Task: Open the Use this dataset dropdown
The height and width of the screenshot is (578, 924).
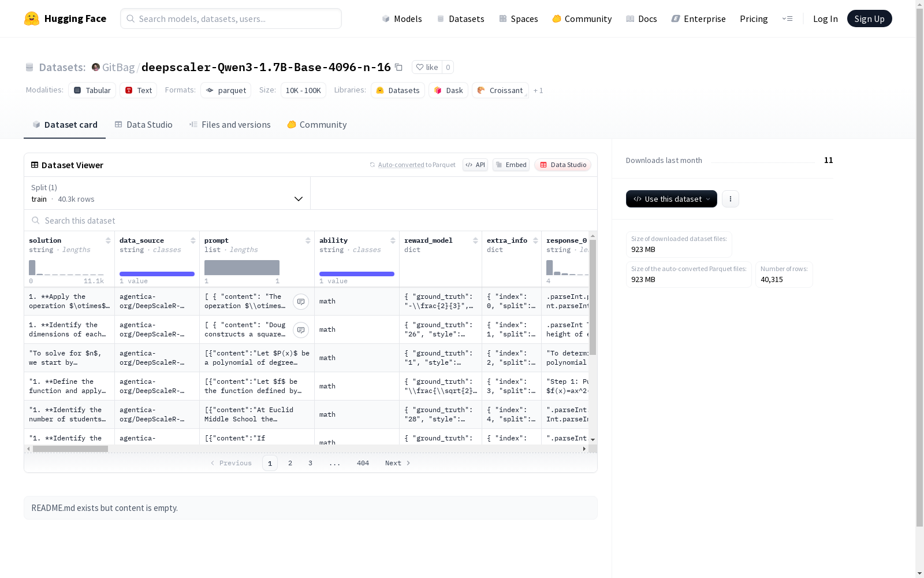Action: [x=672, y=199]
